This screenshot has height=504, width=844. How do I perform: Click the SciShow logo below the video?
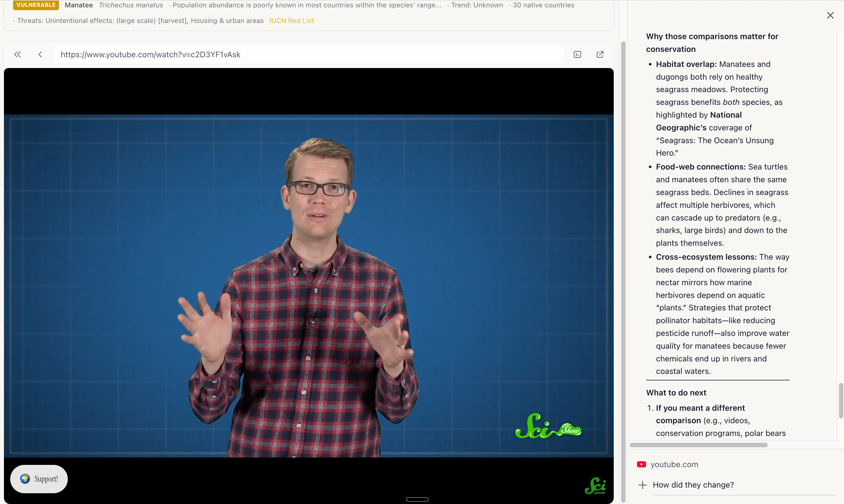point(595,486)
